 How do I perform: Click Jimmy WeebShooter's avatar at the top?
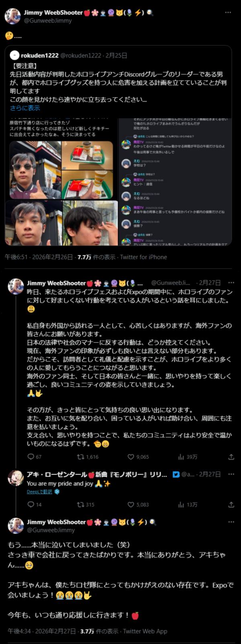13,16
